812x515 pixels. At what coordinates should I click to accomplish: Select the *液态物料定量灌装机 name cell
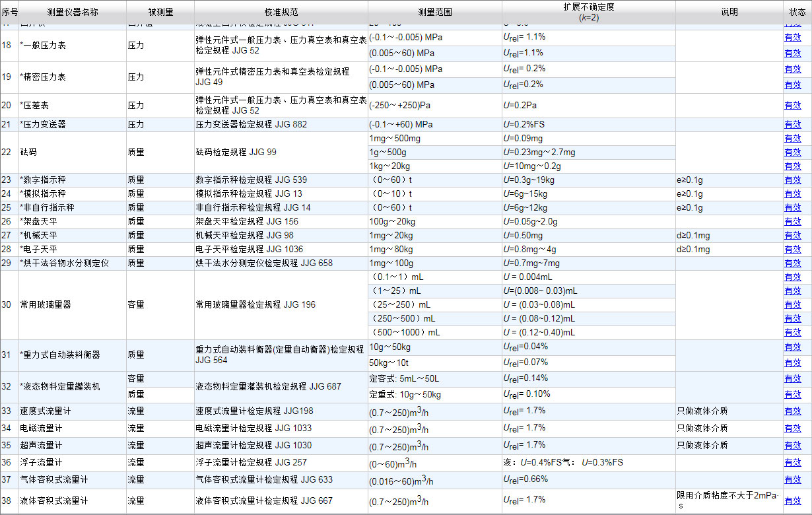(x=73, y=387)
